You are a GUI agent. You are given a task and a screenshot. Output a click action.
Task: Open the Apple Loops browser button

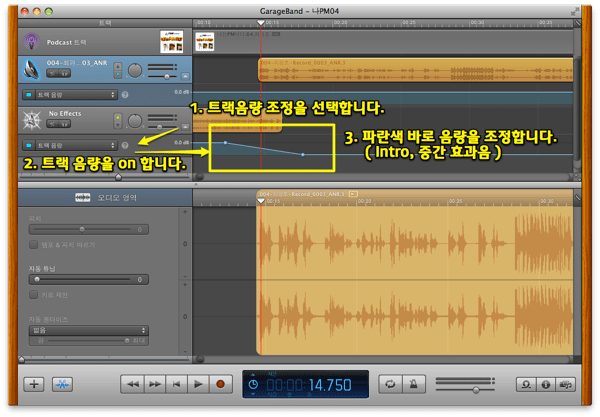[526, 384]
